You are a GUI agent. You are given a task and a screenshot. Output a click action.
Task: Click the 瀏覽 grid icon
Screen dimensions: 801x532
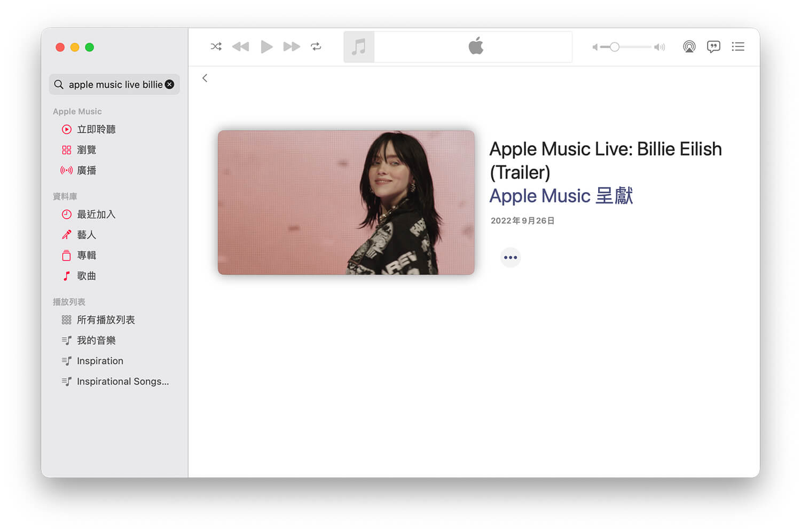coord(66,150)
